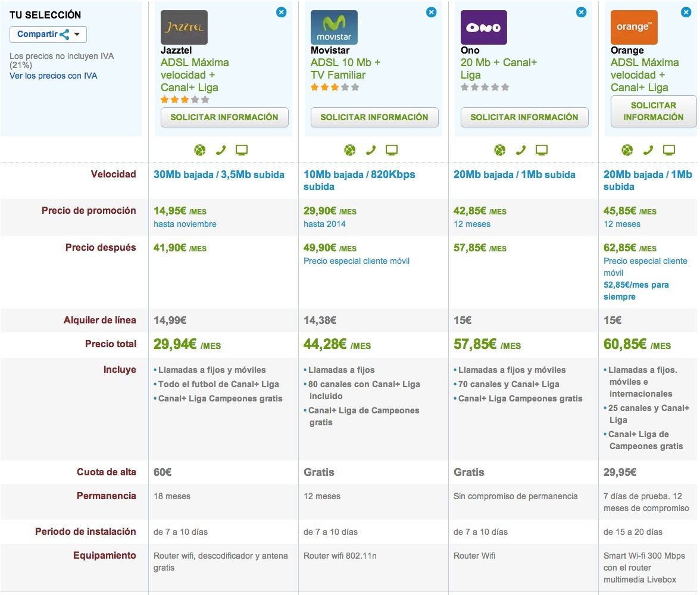Click the Ono logo

tap(484, 27)
